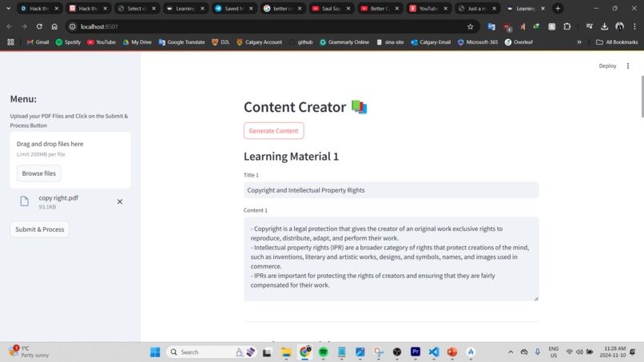Viewport: 644px width, 362px height.
Task: Click the Submit & Process button
Action: point(40,229)
